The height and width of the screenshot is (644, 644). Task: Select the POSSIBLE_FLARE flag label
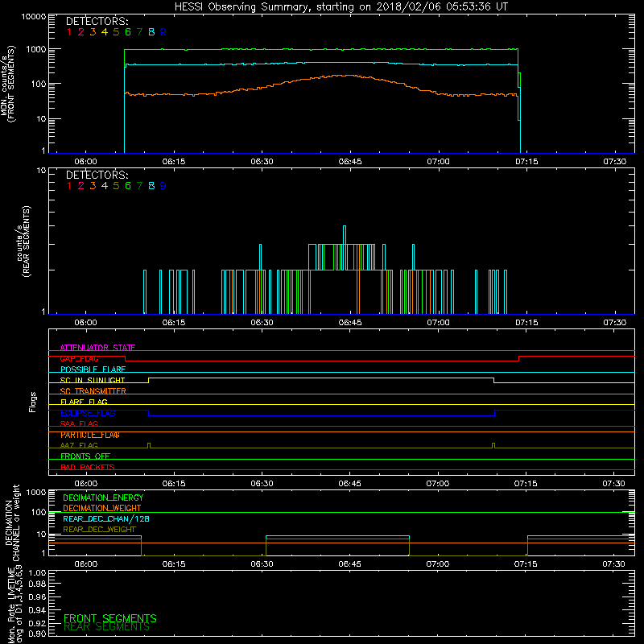tap(93, 369)
